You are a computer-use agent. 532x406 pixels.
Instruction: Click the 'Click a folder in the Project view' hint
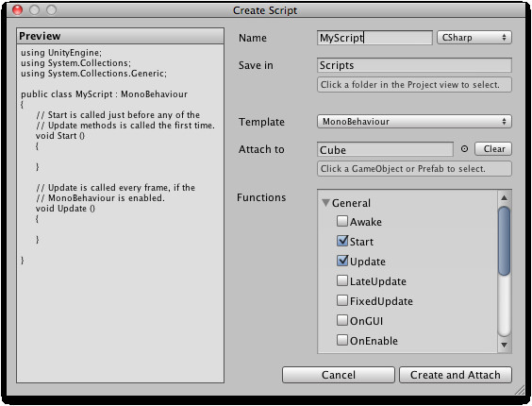tap(414, 85)
